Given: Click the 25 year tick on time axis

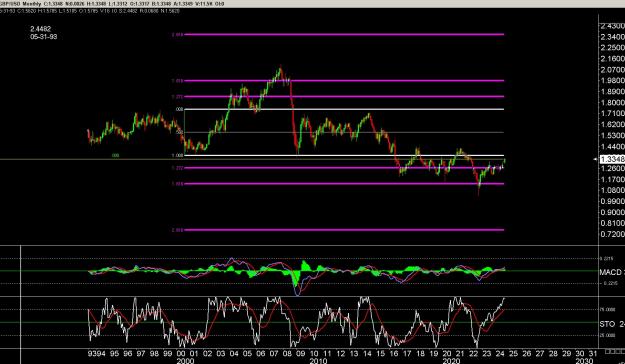Looking at the screenshot, I should (513, 354).
